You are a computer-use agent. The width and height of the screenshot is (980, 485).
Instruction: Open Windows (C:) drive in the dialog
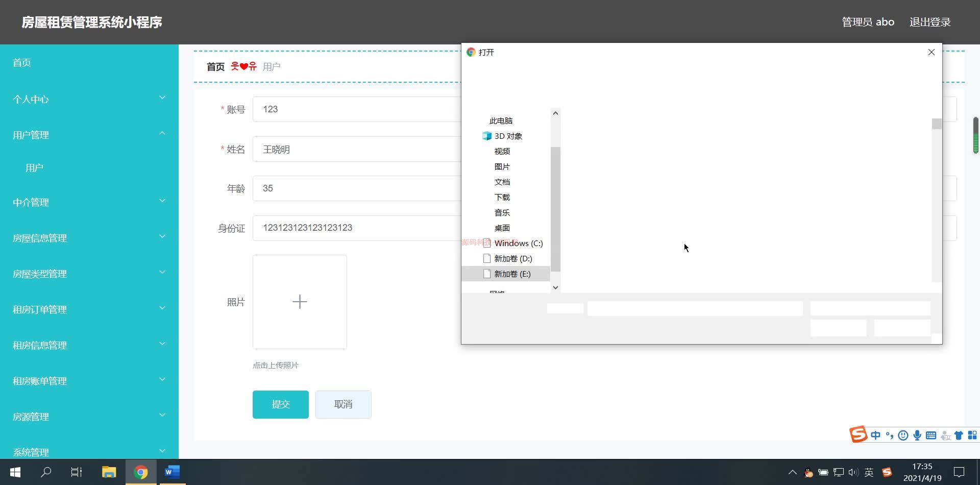point(518,243)
